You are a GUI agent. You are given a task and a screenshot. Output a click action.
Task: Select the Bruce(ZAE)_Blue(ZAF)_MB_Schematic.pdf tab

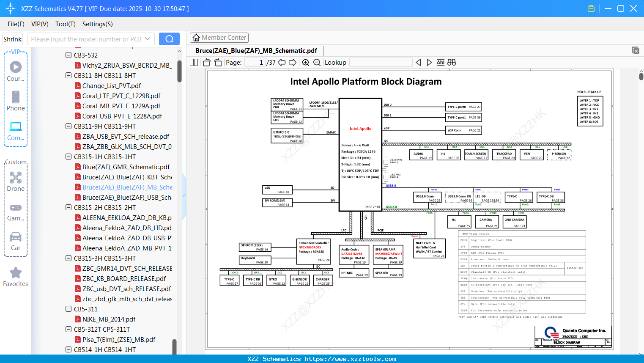pyautogui.click(x=256, y=51)
